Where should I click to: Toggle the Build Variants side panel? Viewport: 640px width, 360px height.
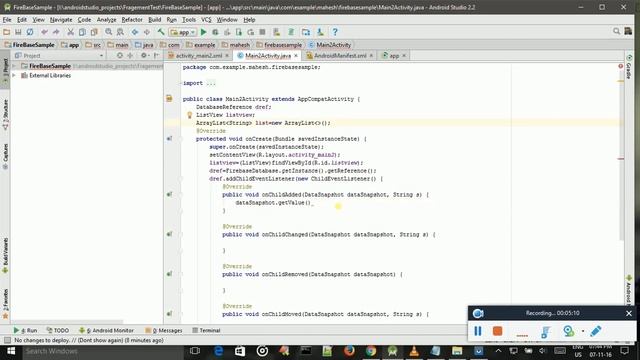(x=5, y=256)
